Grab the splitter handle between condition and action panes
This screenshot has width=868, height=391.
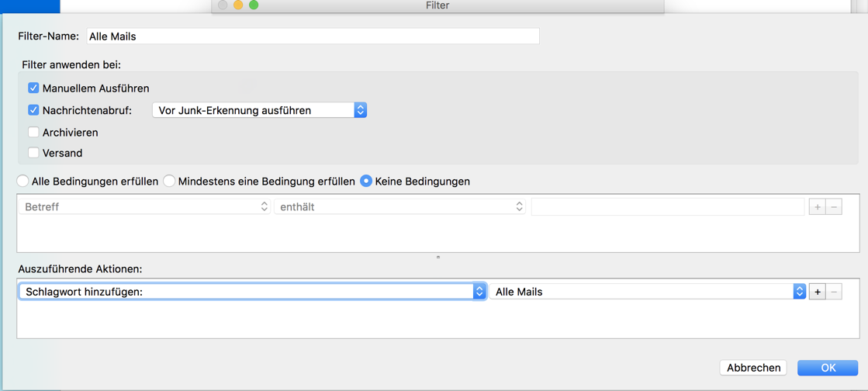tap(437, 257)
